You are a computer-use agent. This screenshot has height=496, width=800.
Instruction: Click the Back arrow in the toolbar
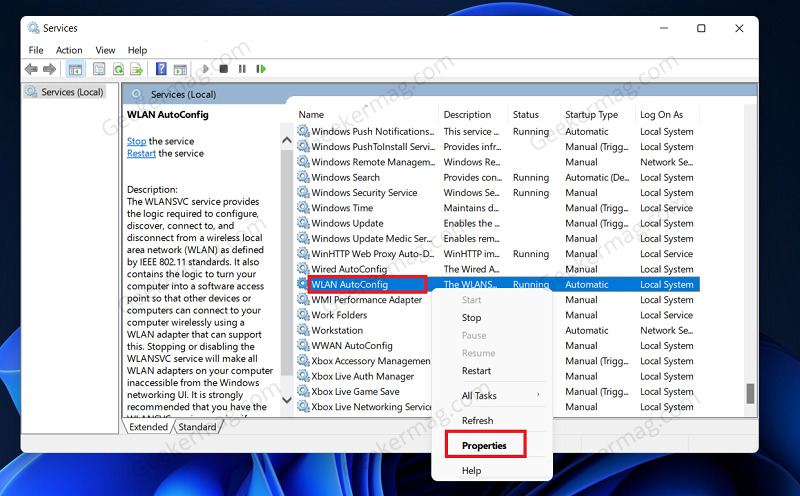pos(31,69)
